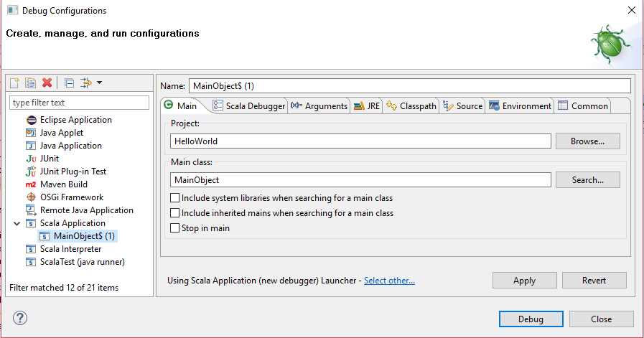This screenshot has height=338, width=644.
Task: Click the Scala Interpreter icon
Action: click(31, 249)
